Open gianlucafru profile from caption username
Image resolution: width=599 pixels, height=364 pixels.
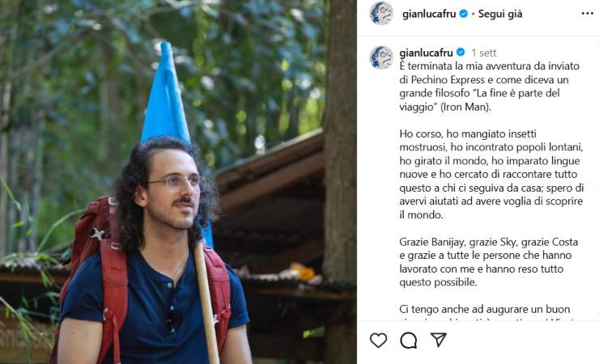(426, 53)
